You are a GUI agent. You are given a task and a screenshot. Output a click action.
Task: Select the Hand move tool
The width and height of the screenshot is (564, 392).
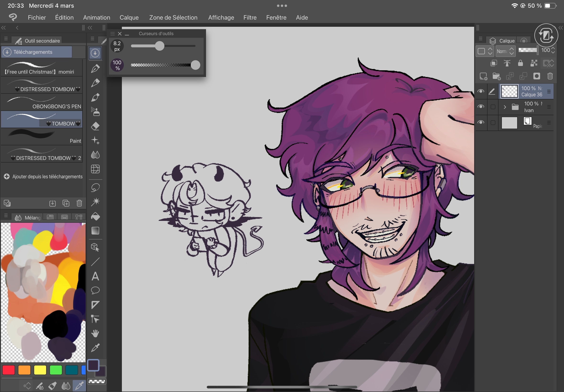(95, 333)
